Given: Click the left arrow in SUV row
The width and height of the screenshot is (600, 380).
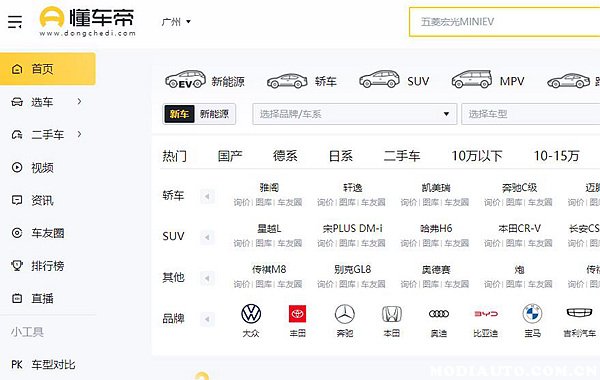Looking at the screenshot, I should pos(207,238).
